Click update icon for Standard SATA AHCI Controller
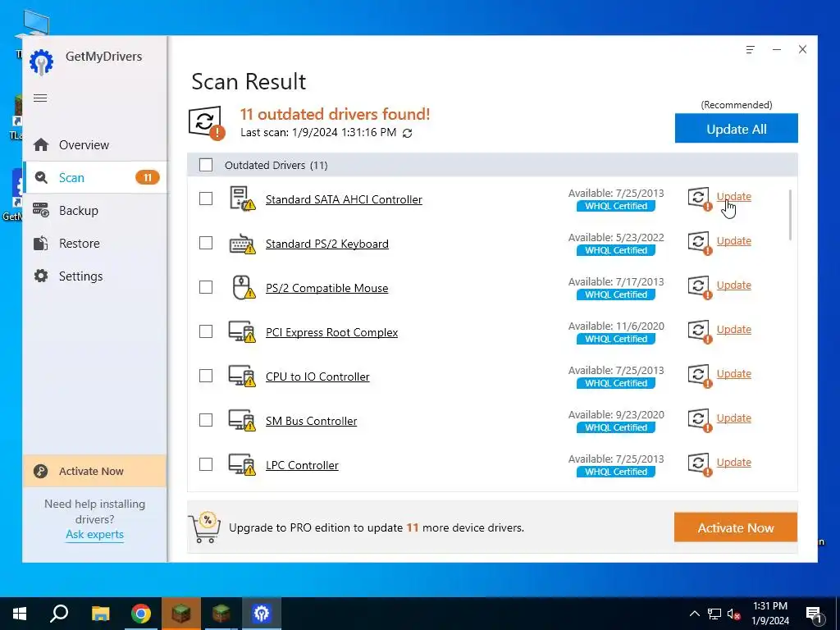 700,199
